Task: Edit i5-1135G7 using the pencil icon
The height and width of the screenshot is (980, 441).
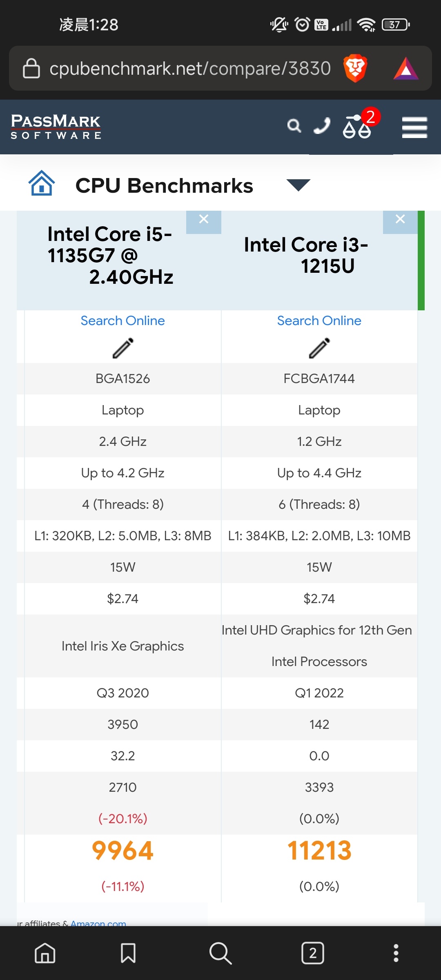Action: [x=123, y=348]
